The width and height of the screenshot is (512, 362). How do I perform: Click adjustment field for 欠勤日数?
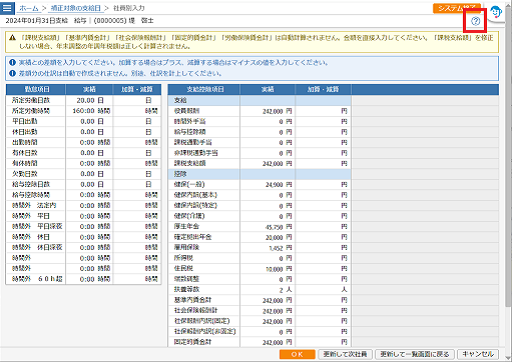pyautogui.click(x=137, y=174)
